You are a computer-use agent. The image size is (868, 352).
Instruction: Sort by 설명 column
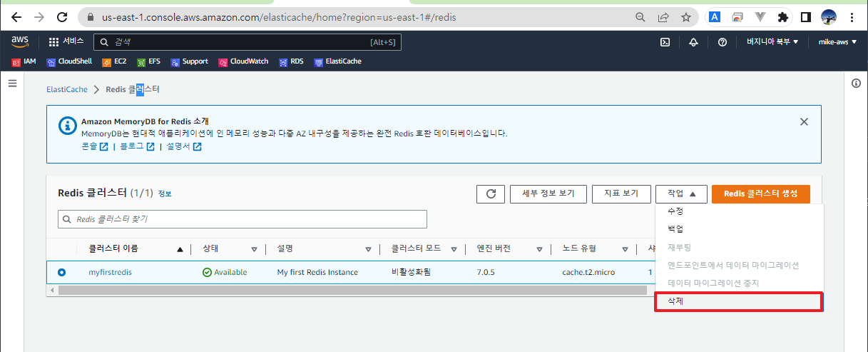(368, 249)
